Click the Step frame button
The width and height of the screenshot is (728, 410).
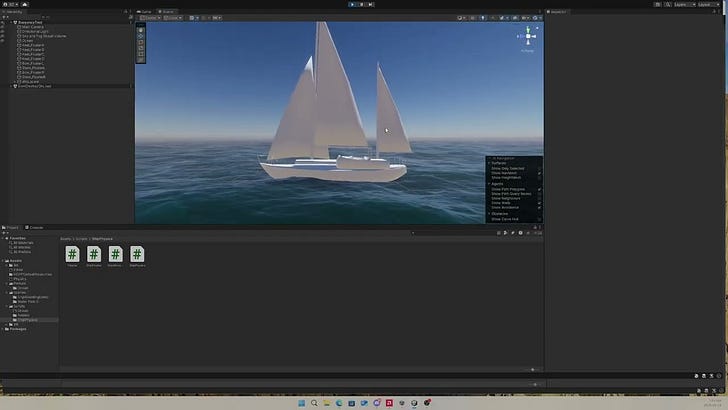pyautogui.click(x=370, y=4)
